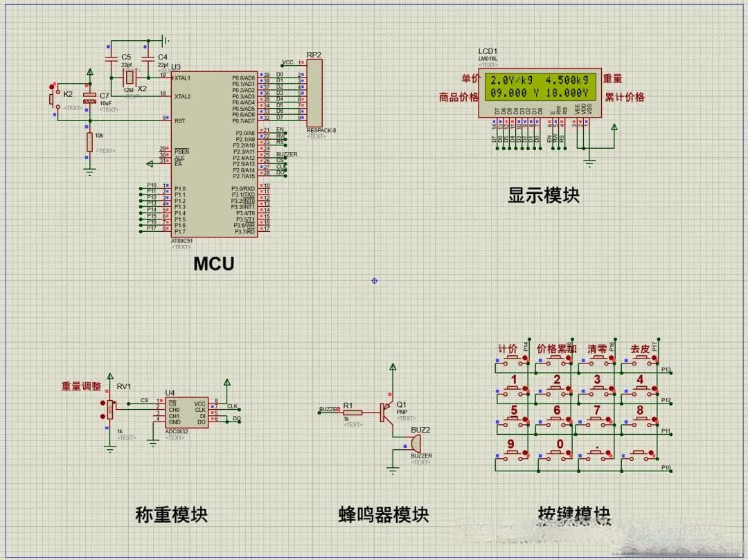Select the BUZ2 buzzer component

click(415, 444)
